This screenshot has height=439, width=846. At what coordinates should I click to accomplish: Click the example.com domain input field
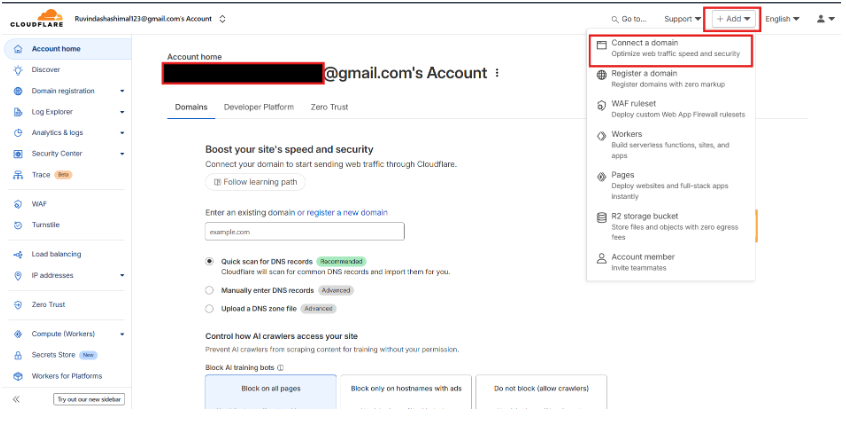(x=304, y=231)
